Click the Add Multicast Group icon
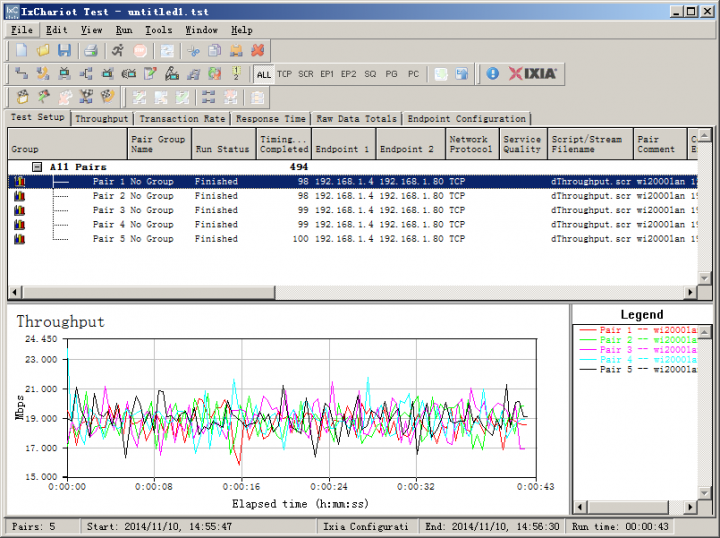This screenshot has height=538, width=720. (86, 73)
